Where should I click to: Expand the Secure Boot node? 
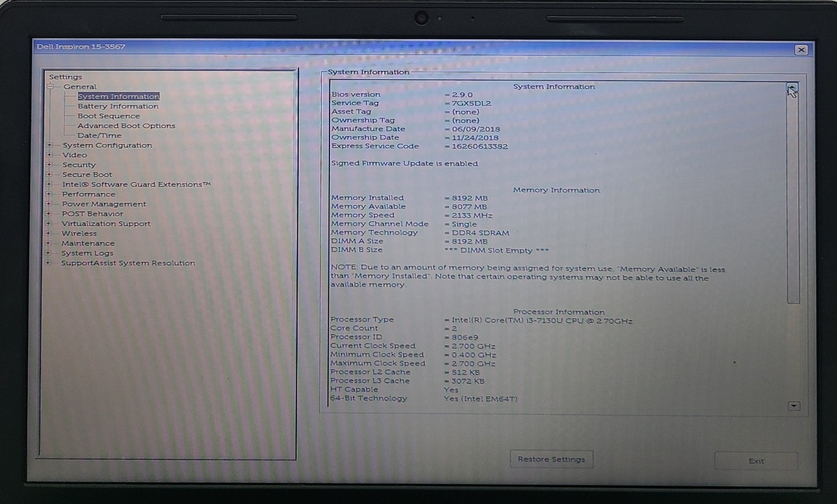coord(49,175)
